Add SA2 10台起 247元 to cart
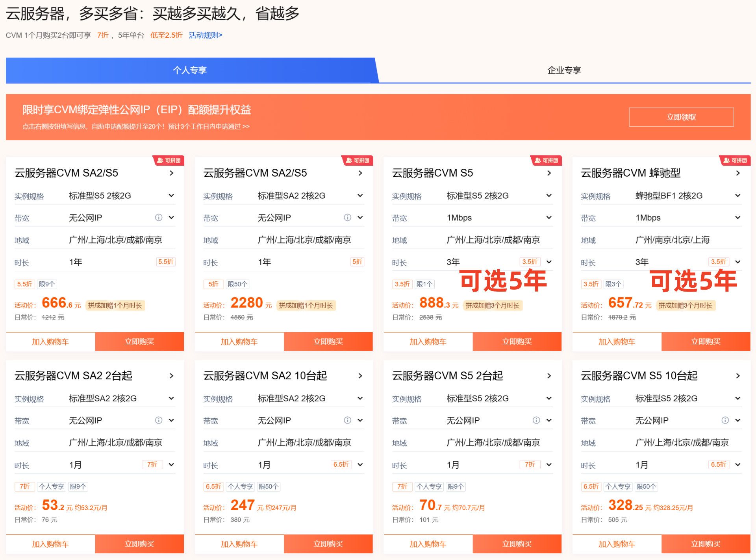 (x=239, y=544)
